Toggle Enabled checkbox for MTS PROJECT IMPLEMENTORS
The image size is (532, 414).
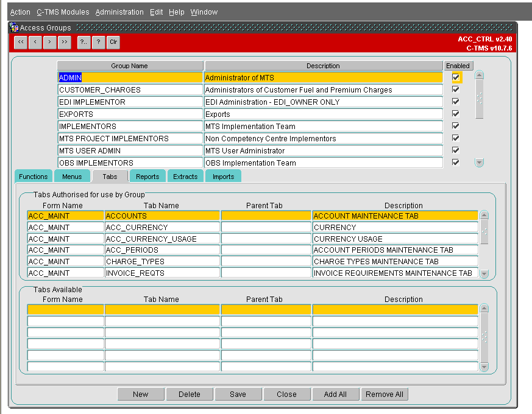tap(456, 138)
